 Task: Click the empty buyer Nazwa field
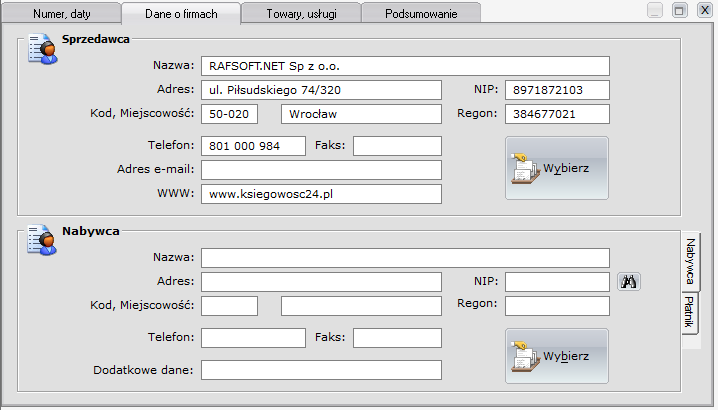(x=405, y=258)
